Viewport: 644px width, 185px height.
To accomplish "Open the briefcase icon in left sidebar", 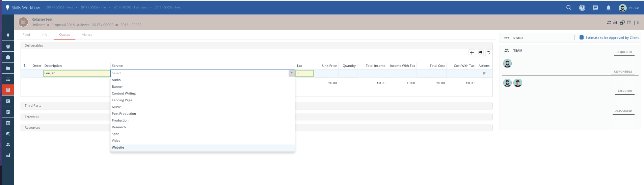I will coord(8,57).
